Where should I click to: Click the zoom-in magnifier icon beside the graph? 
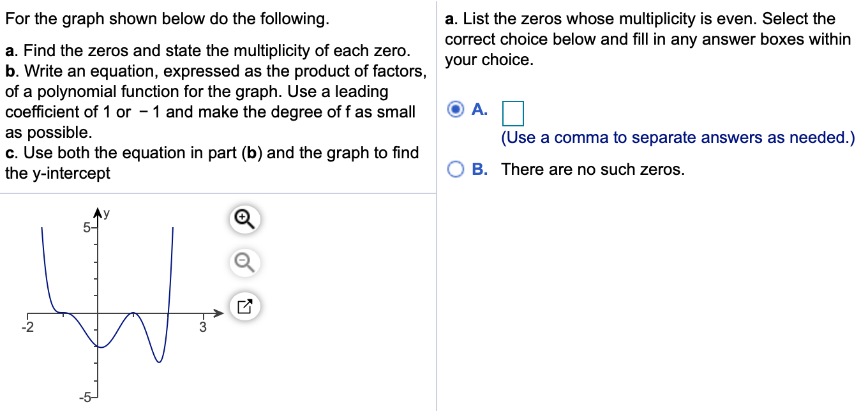point(244,219)
